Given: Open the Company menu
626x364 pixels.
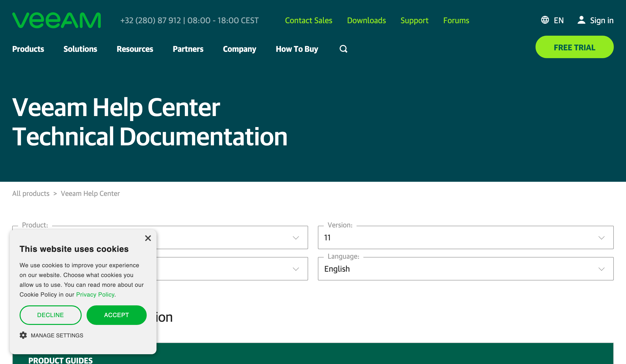Looking at the screenshot, I should tap(239, 49).
